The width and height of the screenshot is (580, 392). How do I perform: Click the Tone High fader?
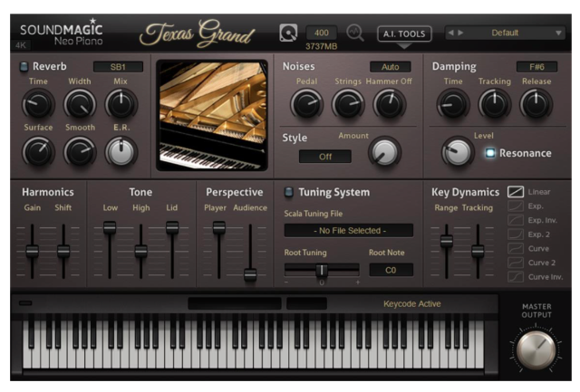click(140, 252)
